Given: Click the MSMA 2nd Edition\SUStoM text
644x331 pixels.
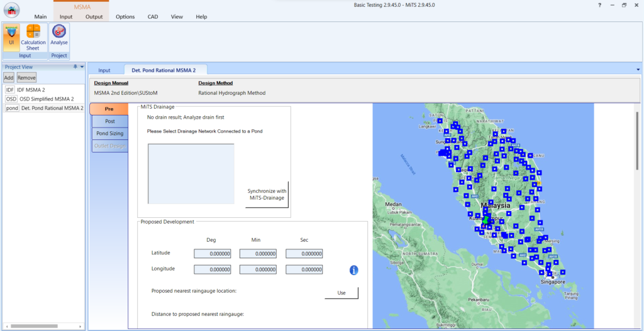Looking at the screenshot, I should (x=126, y=93).
